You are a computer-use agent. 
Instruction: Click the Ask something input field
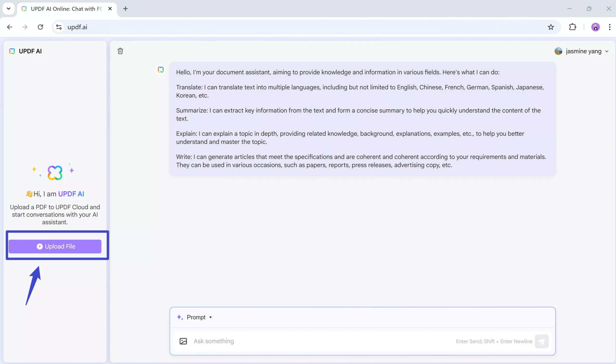coord(294,341)
